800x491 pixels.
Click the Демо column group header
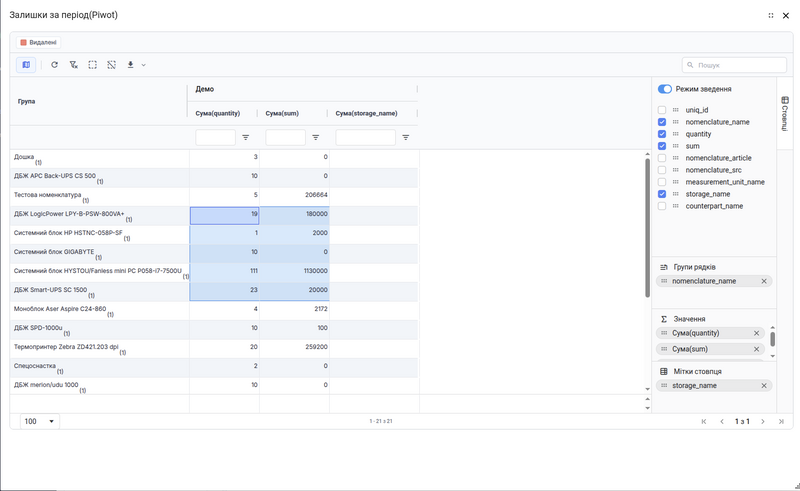pos(205,89)
